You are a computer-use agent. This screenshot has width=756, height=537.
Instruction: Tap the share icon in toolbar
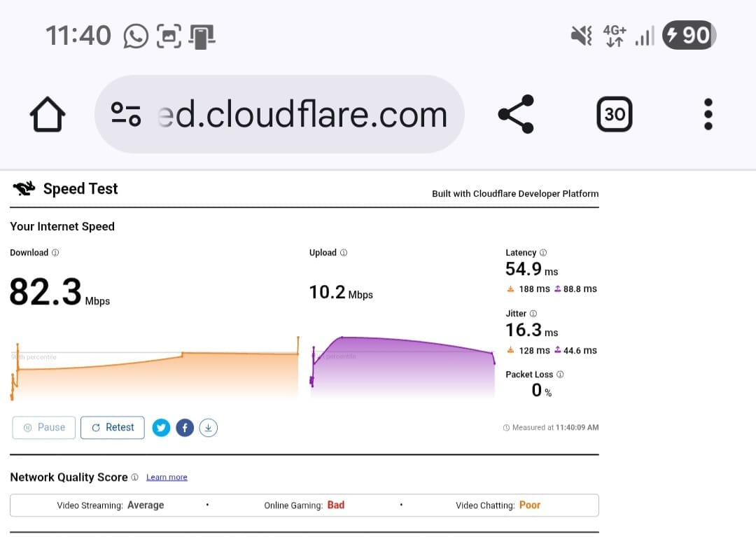516,114
